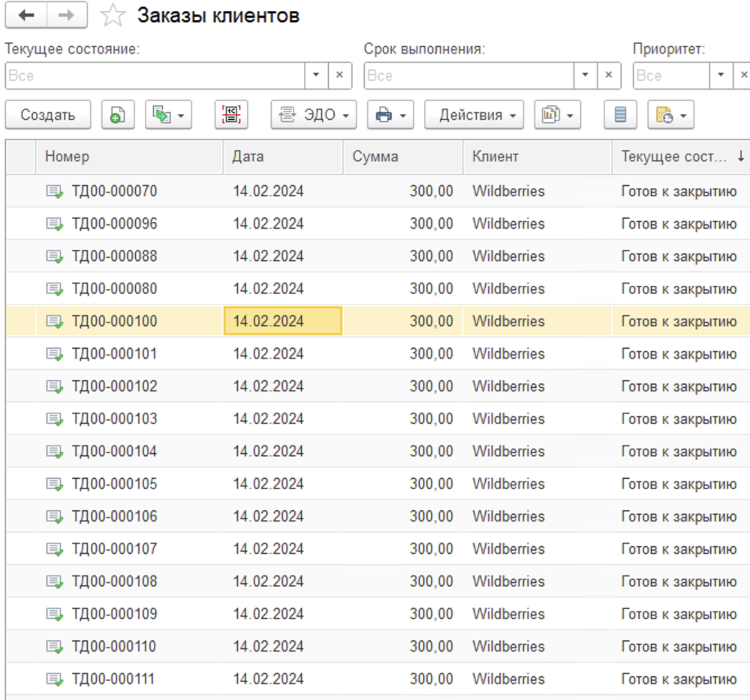
Task: Click the 1C barcode scan icon
Action: tap(231, 115)
